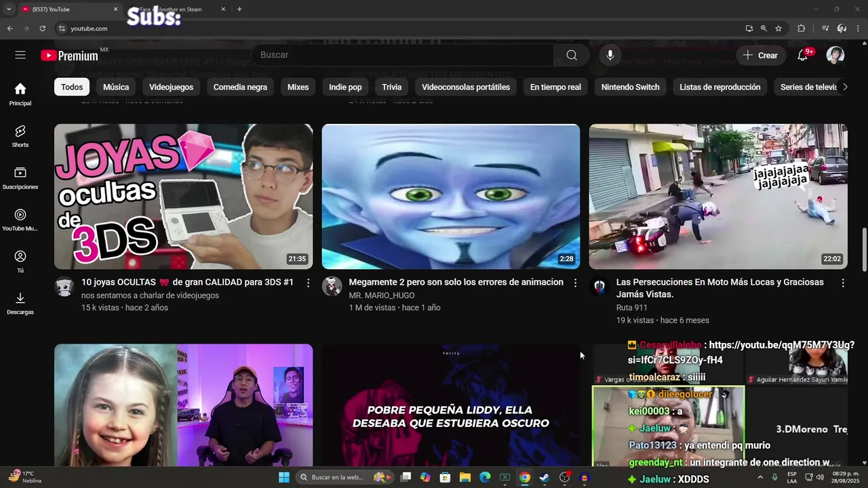
Task: Open Microsoft Edge from the taskbar
Action: point(485,477)
